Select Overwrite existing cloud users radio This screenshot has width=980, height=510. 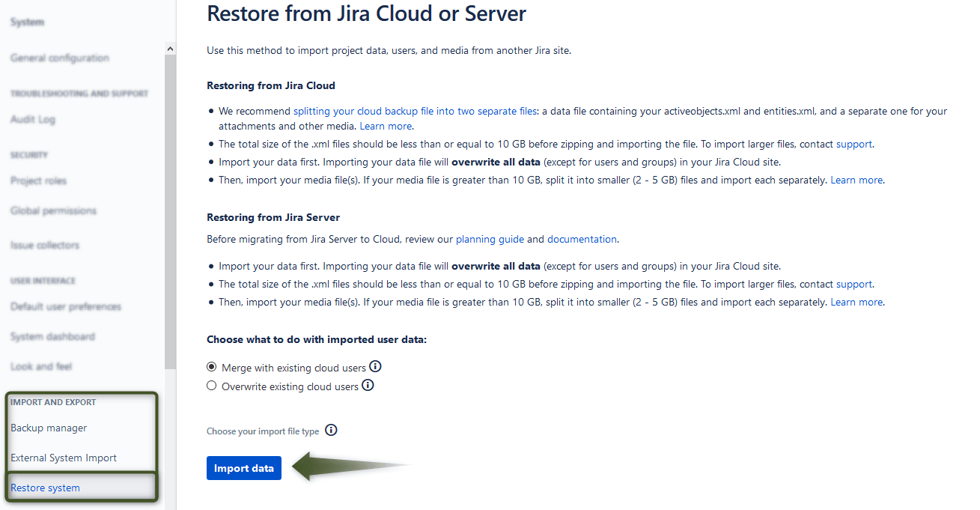tap(212, 386)
